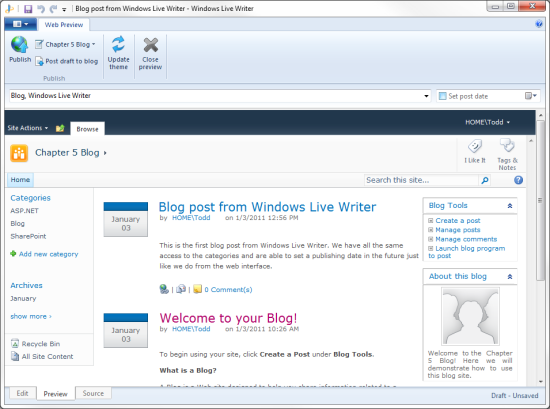Open the Windows Live Writer application menu button

(x=20, y=24)
